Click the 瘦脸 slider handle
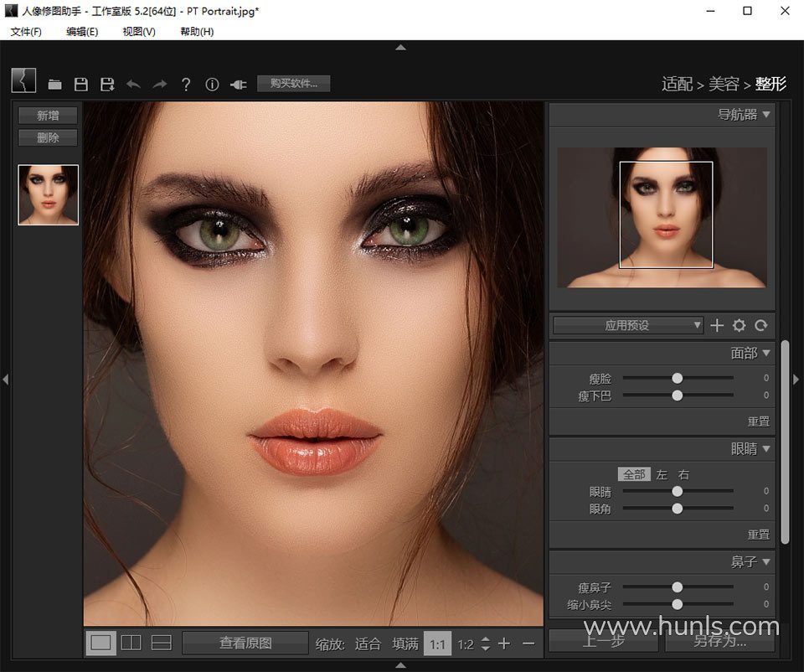 click(x=677, y=379)
